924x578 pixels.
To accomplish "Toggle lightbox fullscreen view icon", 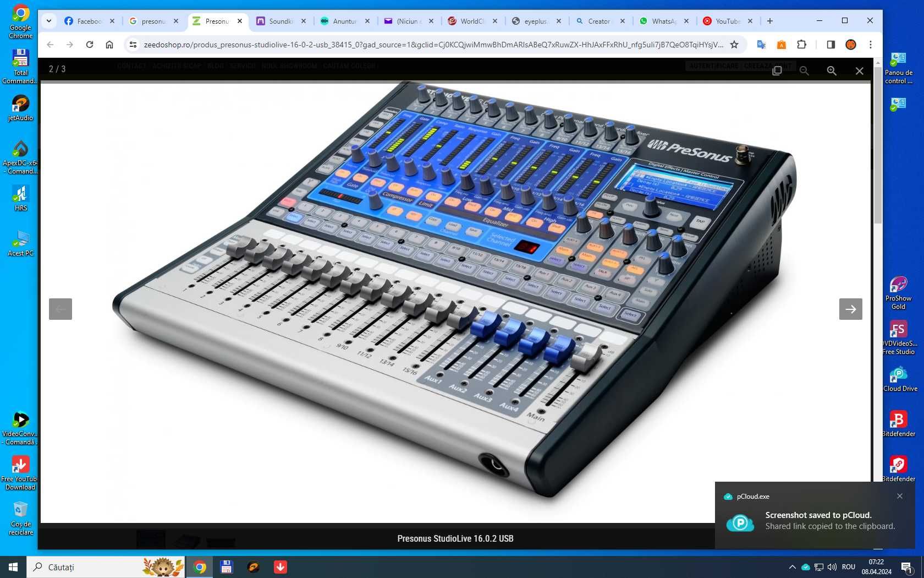I will coord(777,70).
